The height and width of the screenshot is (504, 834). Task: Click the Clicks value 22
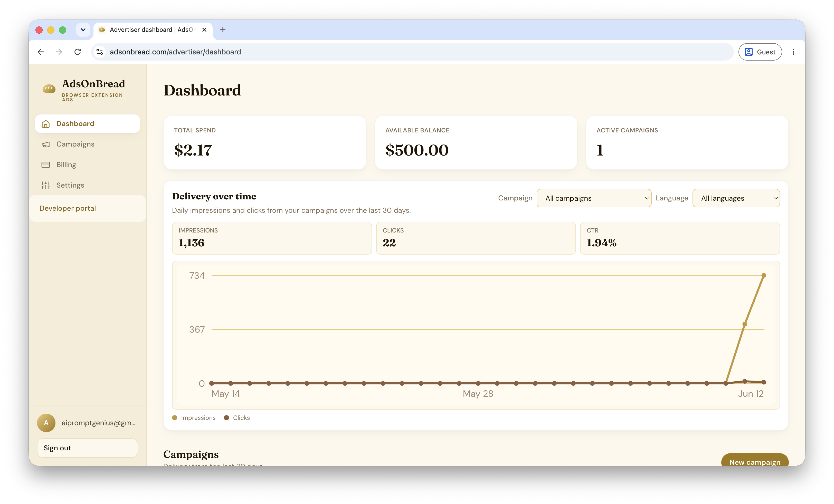pyautogui.click(x=389, y=243)
